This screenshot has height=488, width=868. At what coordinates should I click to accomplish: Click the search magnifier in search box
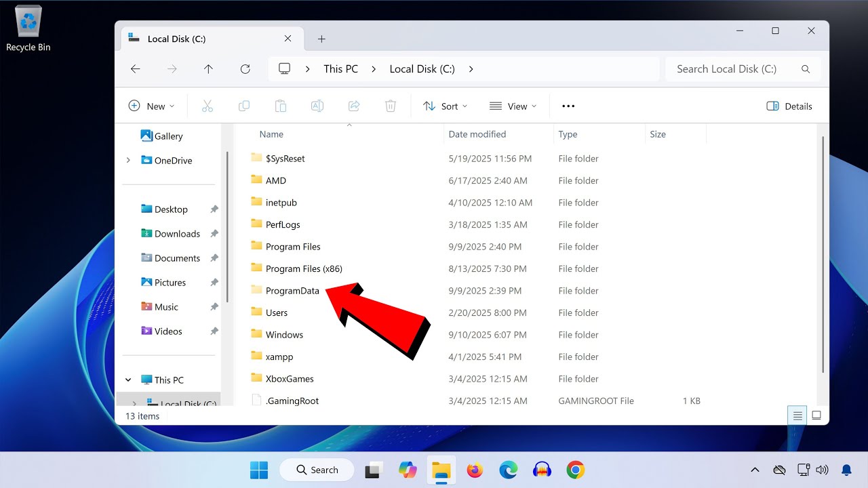coord(806,69)
